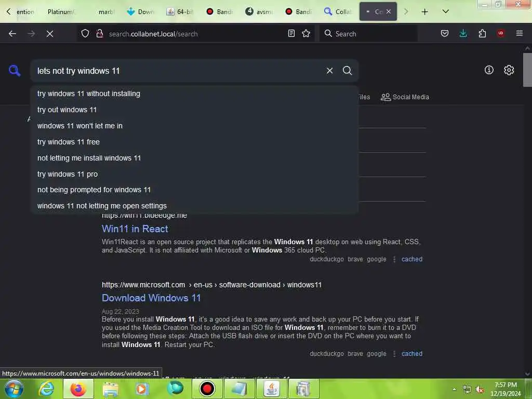Choose suggestion 'try windows 11 without installing'
The width and height of the screenshot is (532, 399).
click(x=194, y=94)
